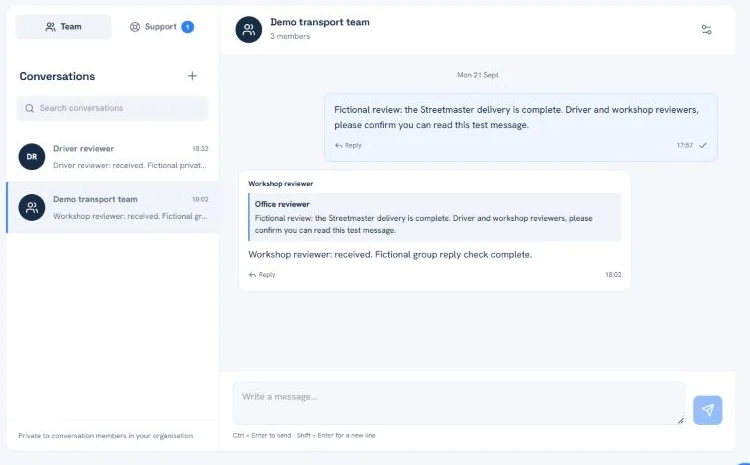Click the quoted Office reviewer message block

pyautogui.click(x=434, y=217)
